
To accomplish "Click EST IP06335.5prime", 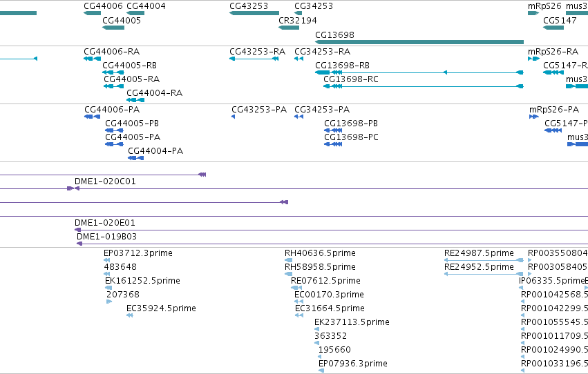I will coord(521,288).
